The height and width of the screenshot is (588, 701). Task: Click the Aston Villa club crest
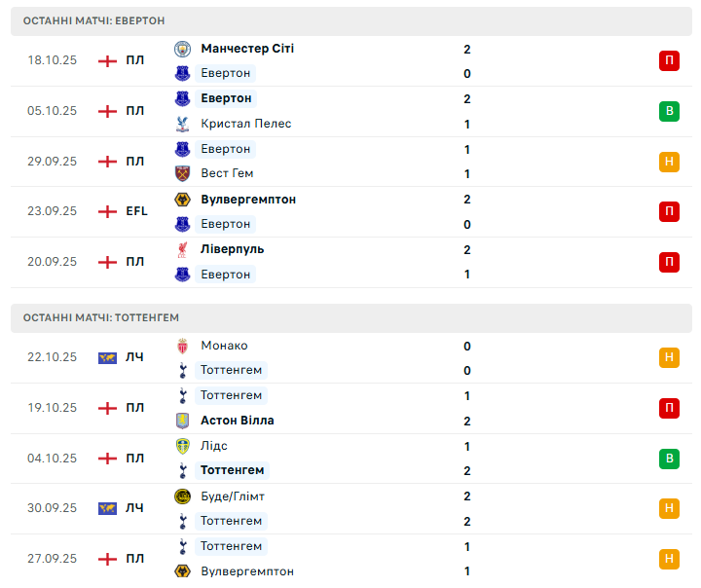[x=182, y=421]
